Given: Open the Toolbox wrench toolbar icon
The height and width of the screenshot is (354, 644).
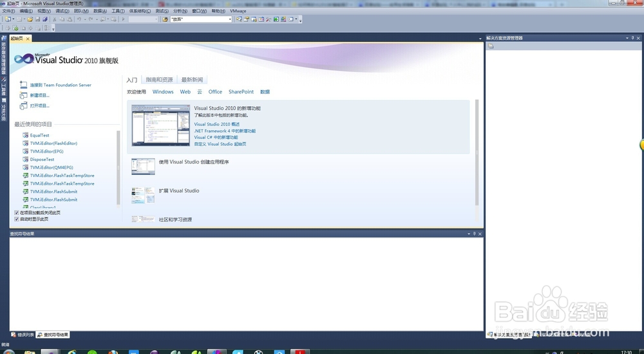Looking at the screenshot, I should 268,19.
